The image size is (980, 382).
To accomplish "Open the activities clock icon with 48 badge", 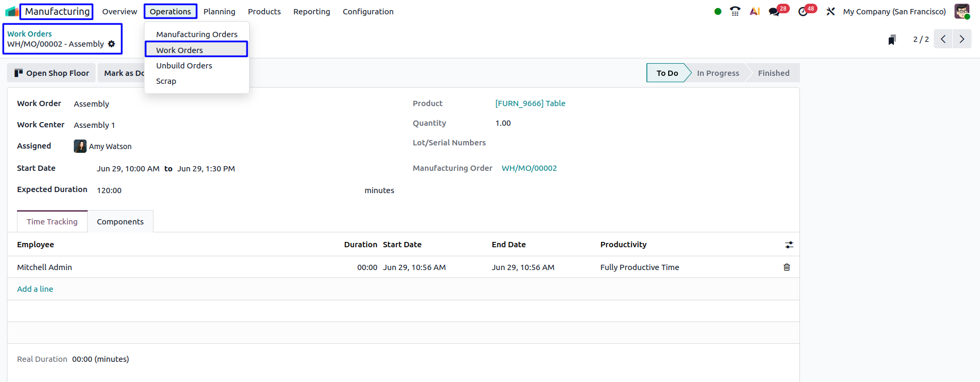I will click(x=807, y=11).
